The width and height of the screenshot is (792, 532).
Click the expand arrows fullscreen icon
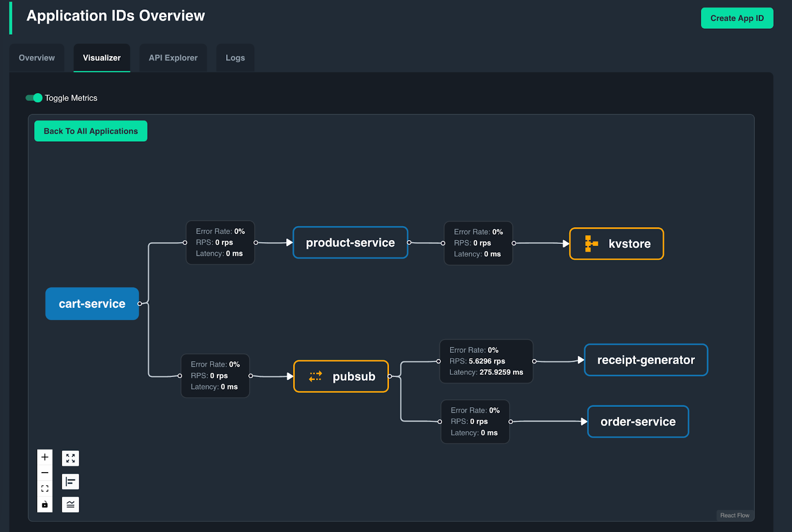(x=70, y=458)
